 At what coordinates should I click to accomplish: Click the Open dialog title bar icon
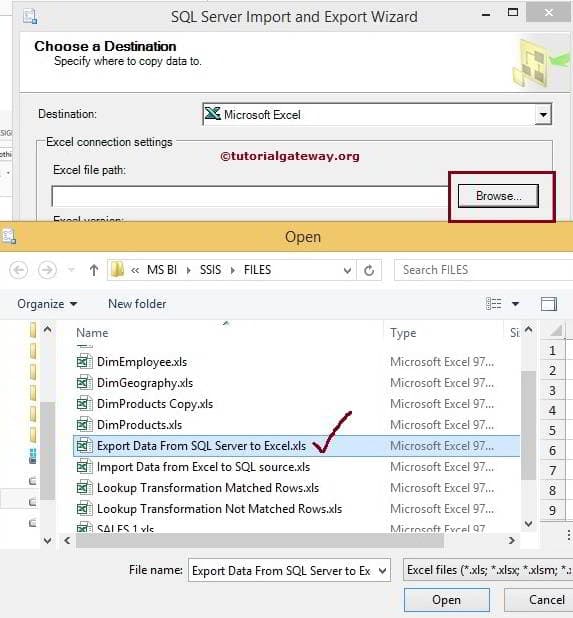[9, 236]
